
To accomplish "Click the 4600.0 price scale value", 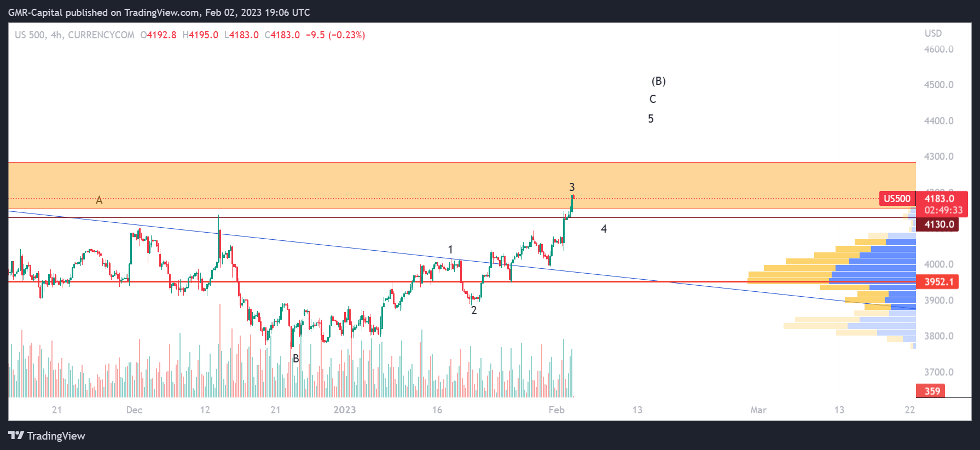I will [939, 49].
